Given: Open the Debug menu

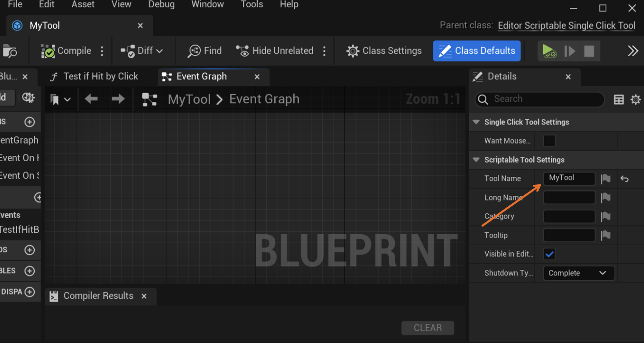Looking at the screenshot, I should (161, 4).
